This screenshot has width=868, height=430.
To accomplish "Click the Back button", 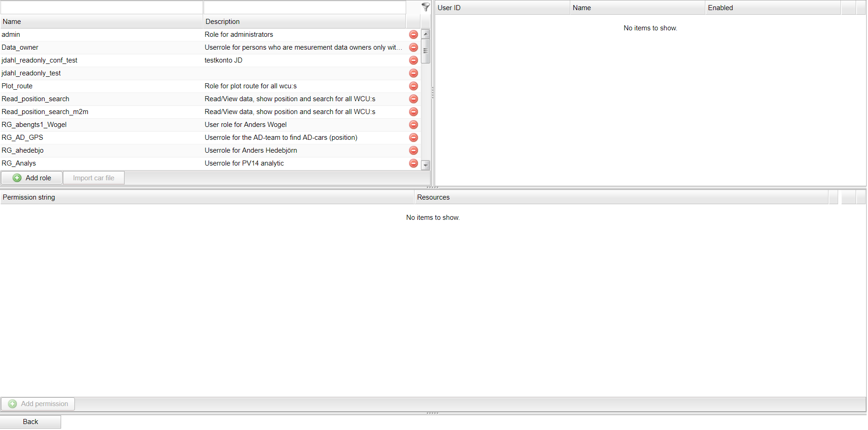I will click(x=30, y=422).
